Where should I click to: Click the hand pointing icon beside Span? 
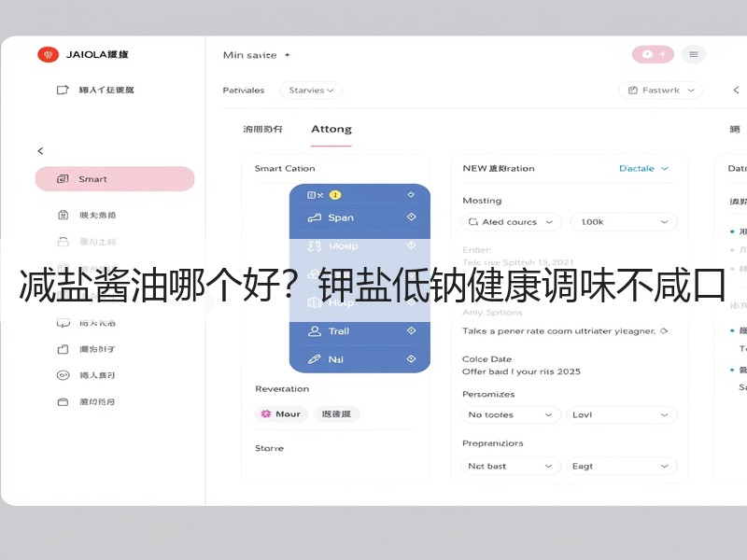315,218
